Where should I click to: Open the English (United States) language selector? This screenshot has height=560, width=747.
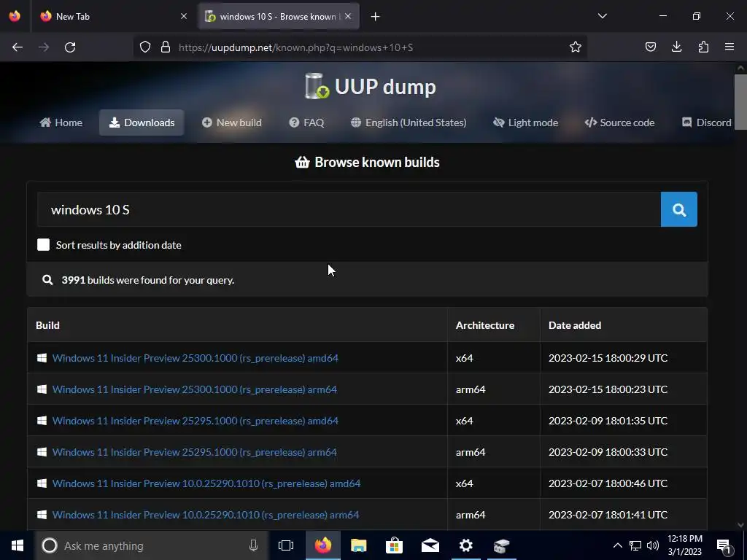pyautogui.click(x=409, y=122)
